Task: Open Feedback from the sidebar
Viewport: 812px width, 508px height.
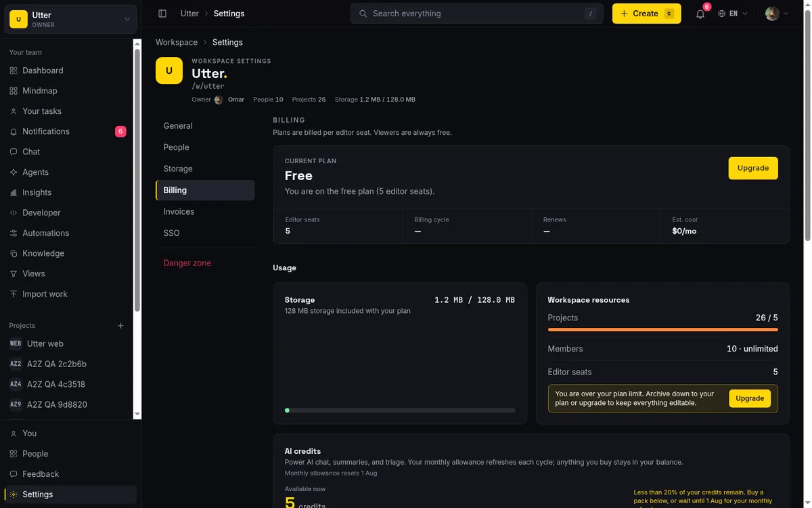Action: tap(70, 474)
